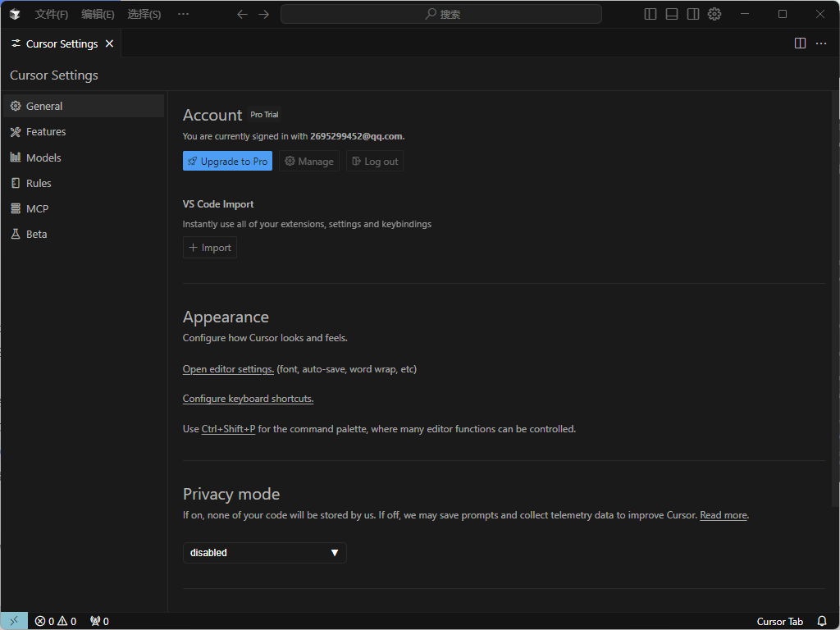Open the 选择(S) menu
Image resolution: width=840 pixels, height=630 pixels.
point(144,15)
